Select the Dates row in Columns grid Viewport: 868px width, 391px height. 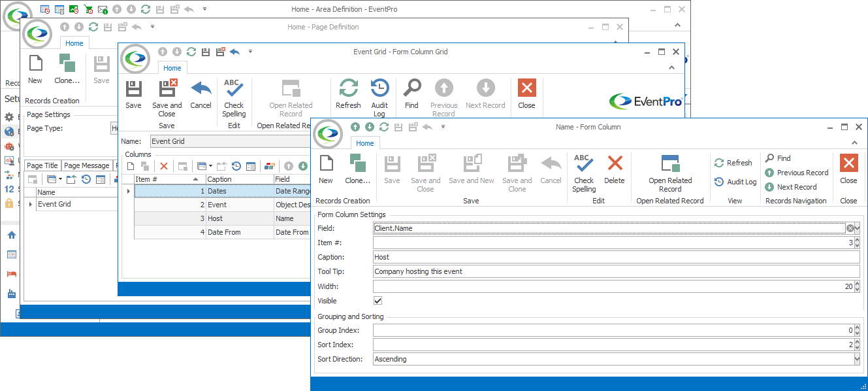(223, 191)
